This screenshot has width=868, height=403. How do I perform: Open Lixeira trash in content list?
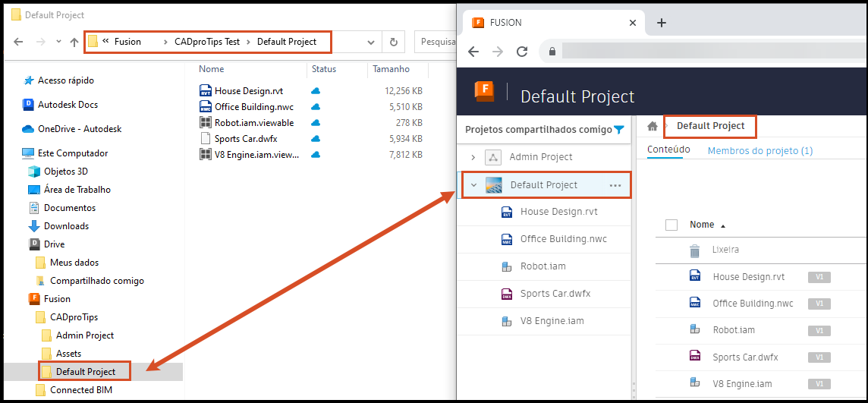point(725,250)
